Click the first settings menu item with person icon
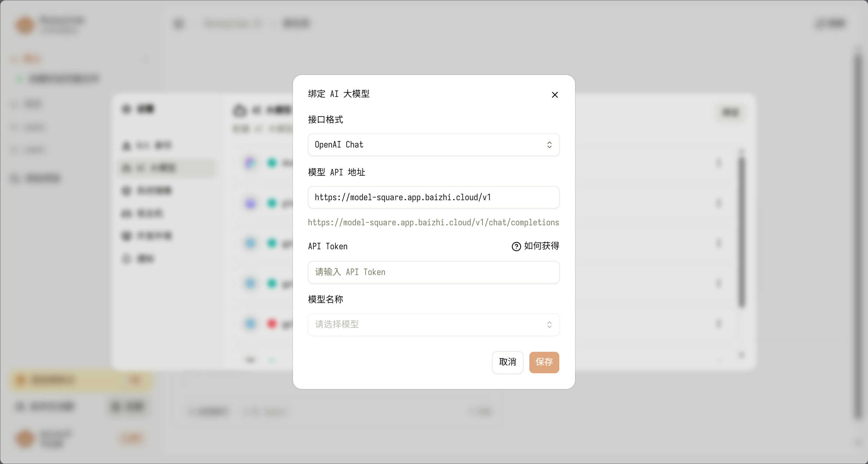Viewport: 868px width, 464px height. coord(148,145)
